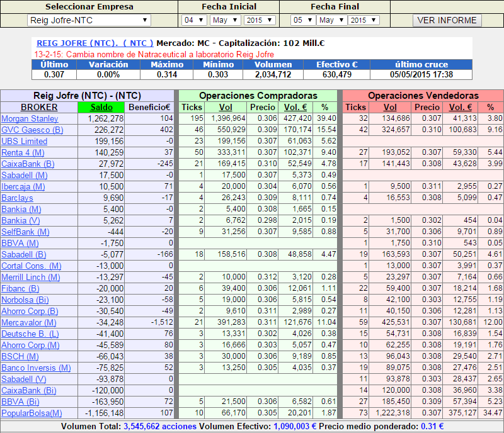Open the Cortal Cons. (M) broker link

click(31, 266)
